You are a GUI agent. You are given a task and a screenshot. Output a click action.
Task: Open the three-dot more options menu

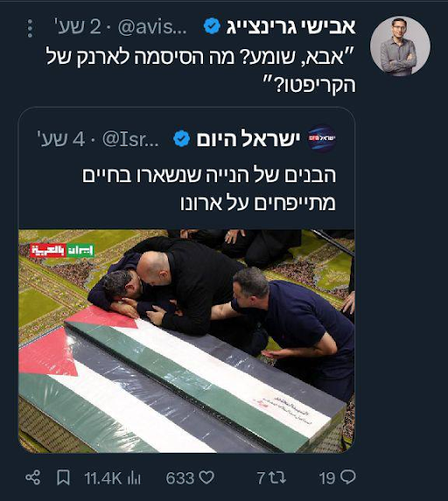[30, 28]
